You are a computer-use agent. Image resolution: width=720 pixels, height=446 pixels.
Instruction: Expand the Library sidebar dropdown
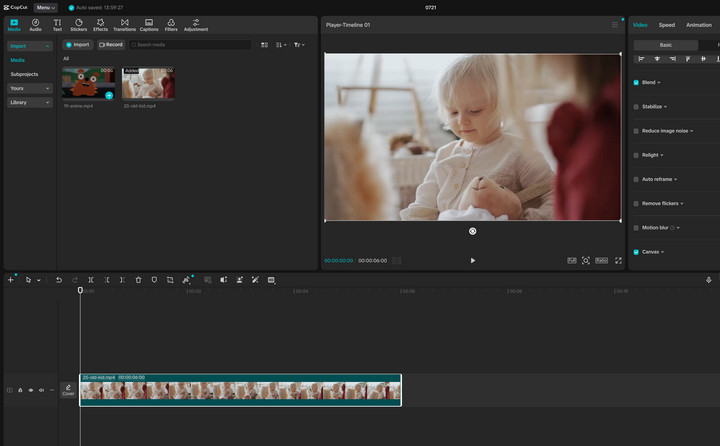29,102
